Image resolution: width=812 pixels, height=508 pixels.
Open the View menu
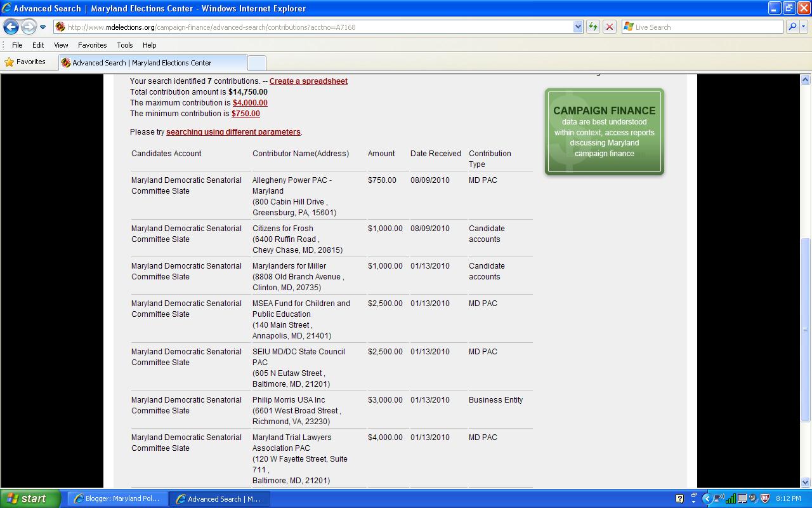coord(61,45)
